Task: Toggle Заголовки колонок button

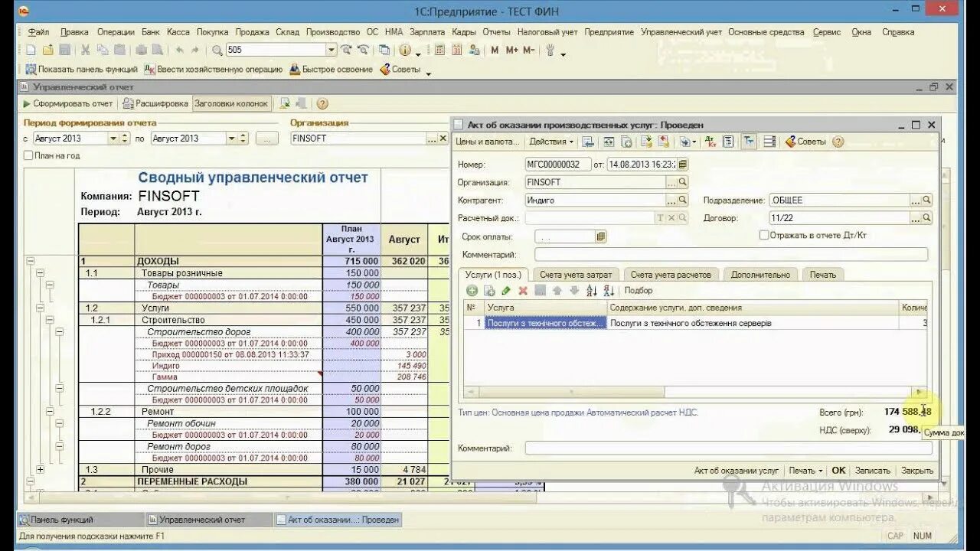Action: [231, 103]
